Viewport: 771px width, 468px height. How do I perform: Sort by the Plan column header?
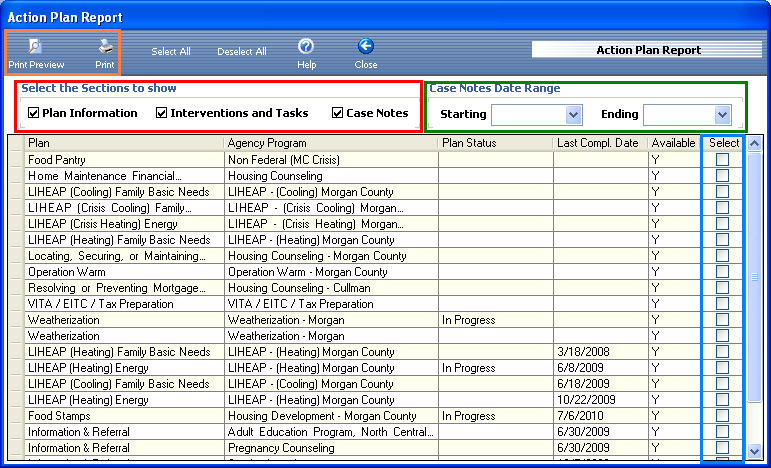click(x=124, y=143)
